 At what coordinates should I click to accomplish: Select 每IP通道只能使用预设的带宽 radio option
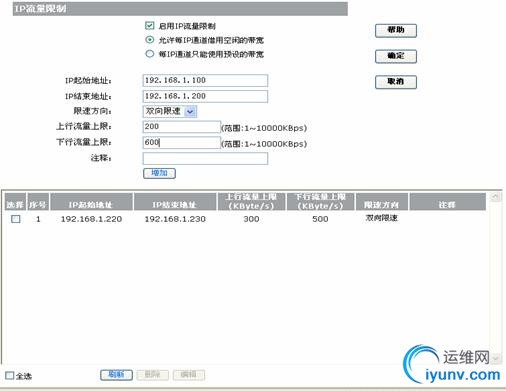(150, 54)
